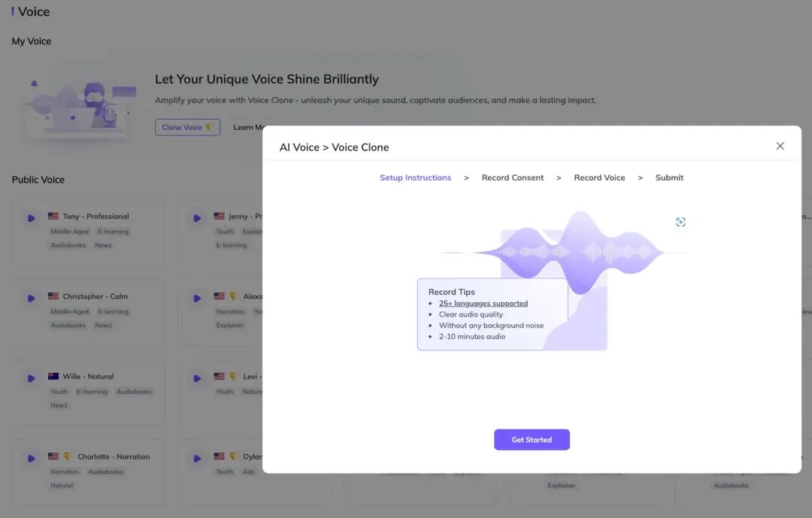
Task: Click the flag icon next to Wille - Natural
Action: [x=53, y=376]
